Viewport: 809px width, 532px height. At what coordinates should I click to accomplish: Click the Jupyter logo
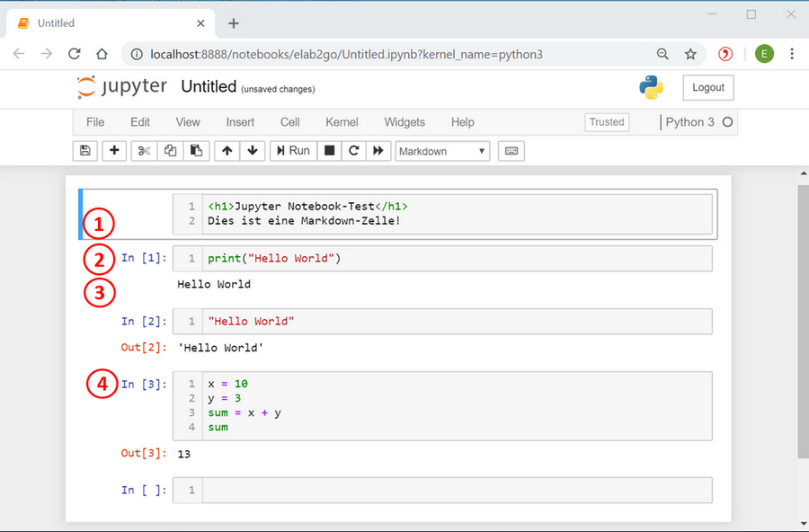click(x=121, y=86)
